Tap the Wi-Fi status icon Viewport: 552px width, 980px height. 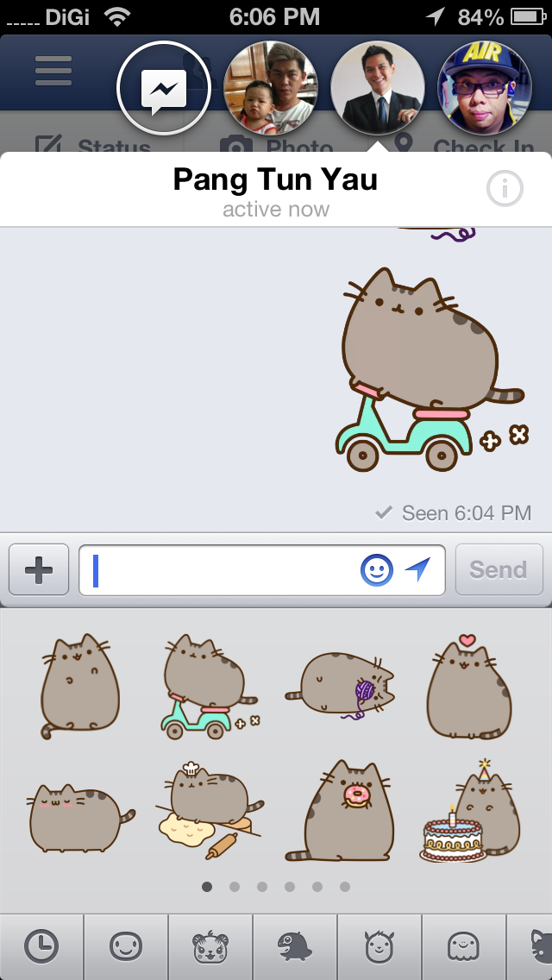point(117,17)
